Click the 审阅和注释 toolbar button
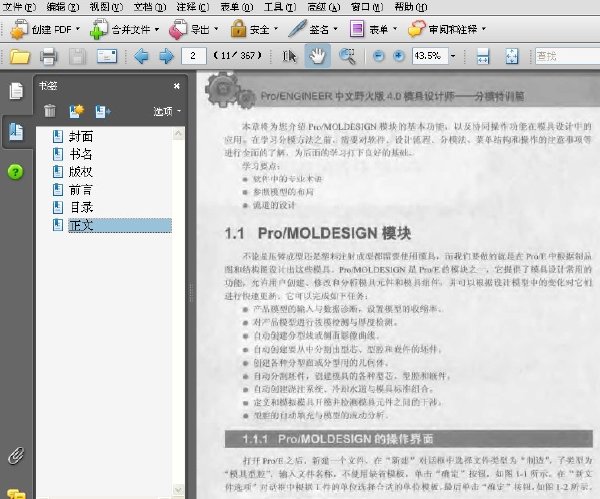600x499 pixels. 447,29
